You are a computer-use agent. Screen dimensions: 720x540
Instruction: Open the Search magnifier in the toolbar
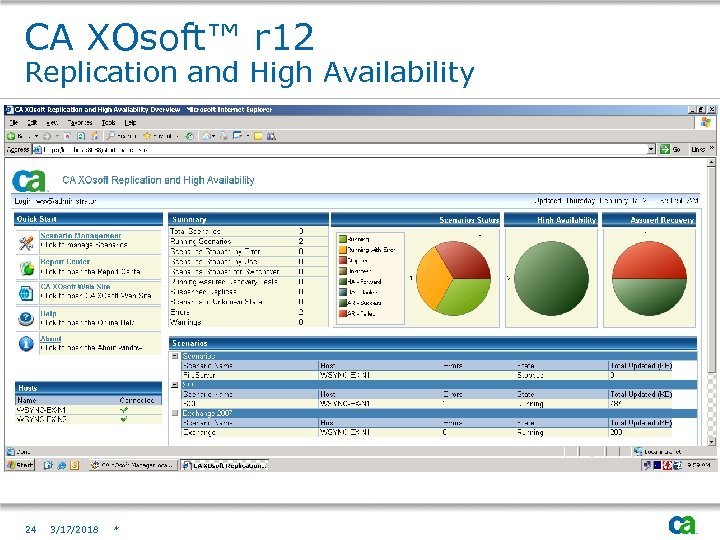tap(111, 136)
